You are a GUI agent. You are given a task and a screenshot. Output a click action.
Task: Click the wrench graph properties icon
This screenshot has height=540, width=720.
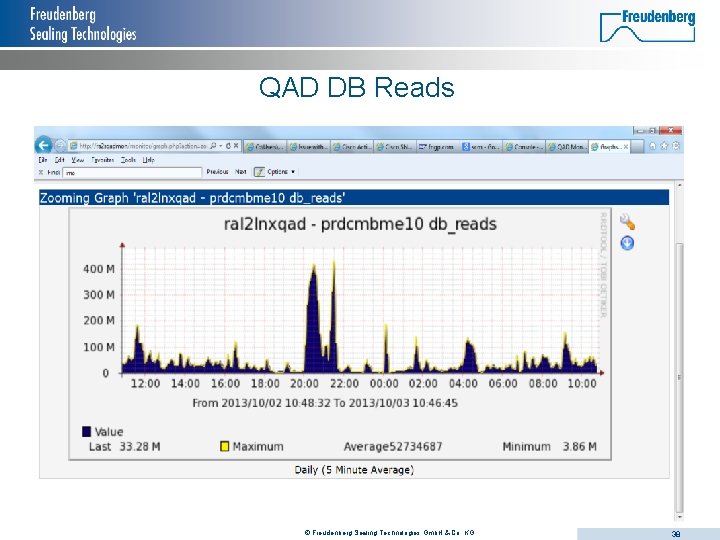point(627,222)
